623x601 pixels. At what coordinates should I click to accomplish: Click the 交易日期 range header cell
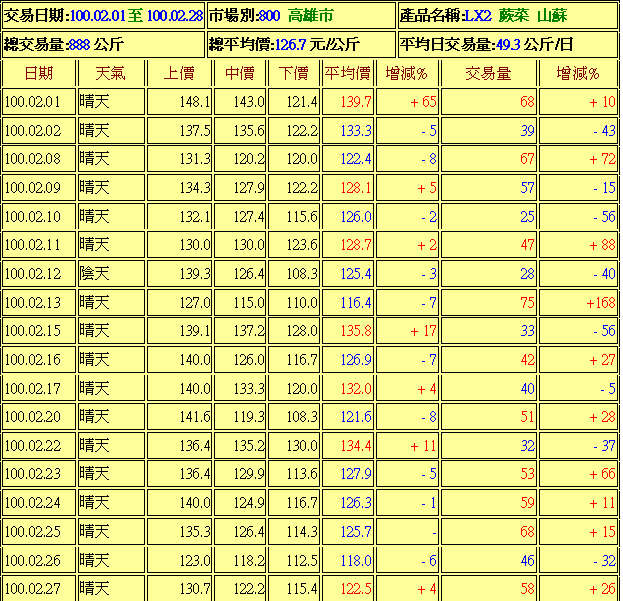tap(103, 15)
